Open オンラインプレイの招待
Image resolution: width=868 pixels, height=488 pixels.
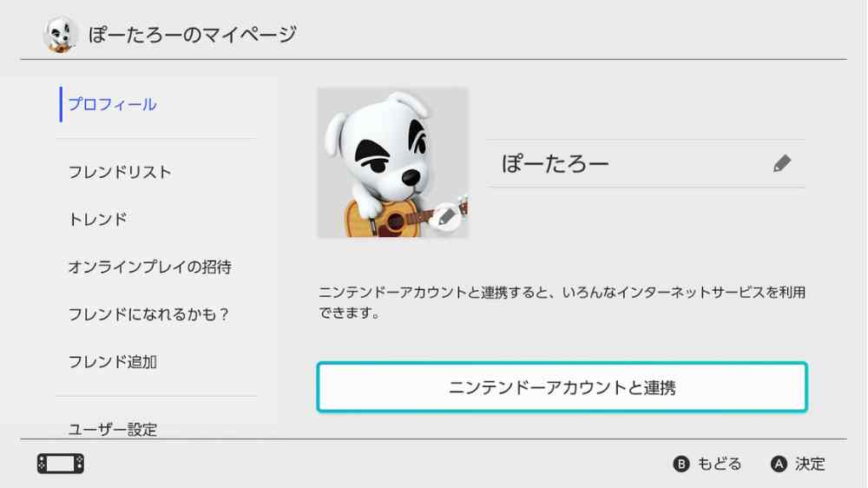149,267
